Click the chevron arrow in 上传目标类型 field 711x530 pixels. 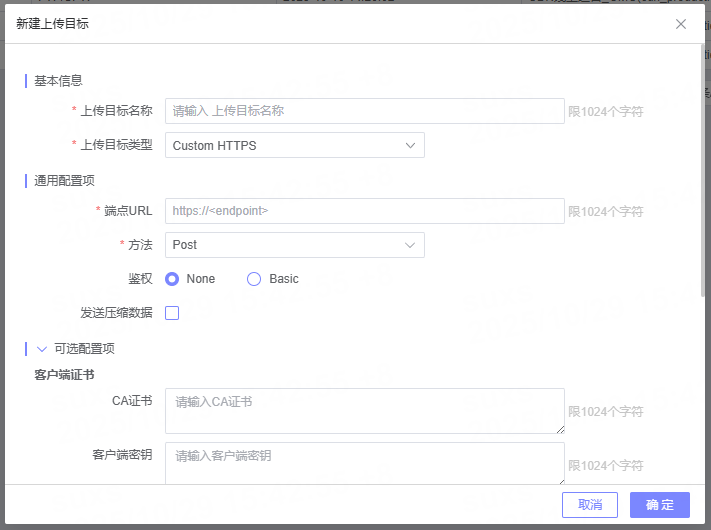410,146
